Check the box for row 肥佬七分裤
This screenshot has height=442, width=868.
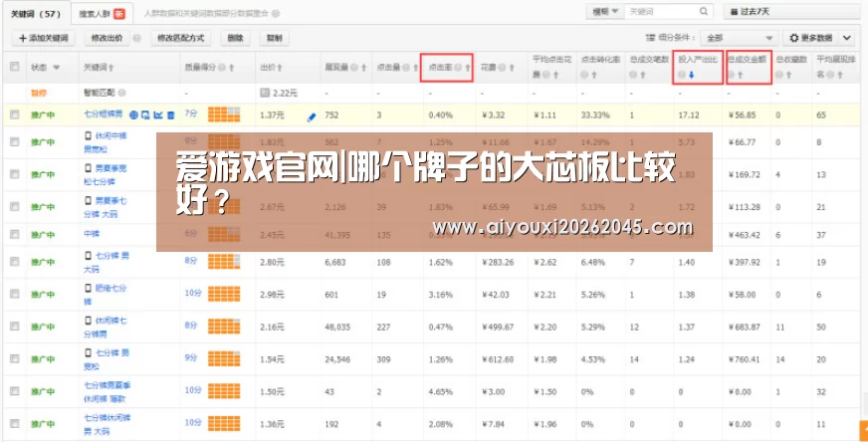[14, 294]
